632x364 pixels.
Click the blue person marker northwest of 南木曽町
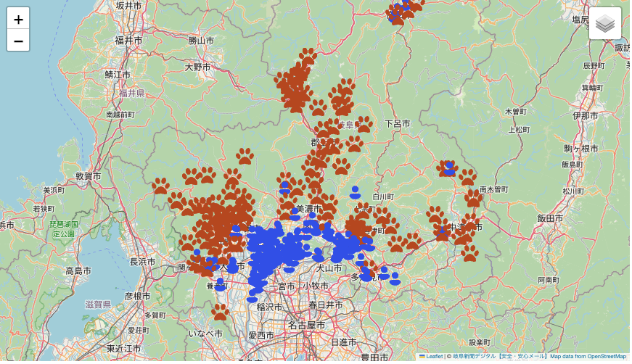coord(449,169)
